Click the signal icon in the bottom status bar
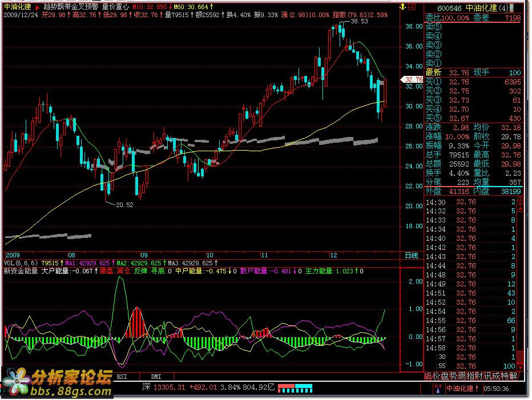Viewport: 532px width, 400px height. point(437,389)
